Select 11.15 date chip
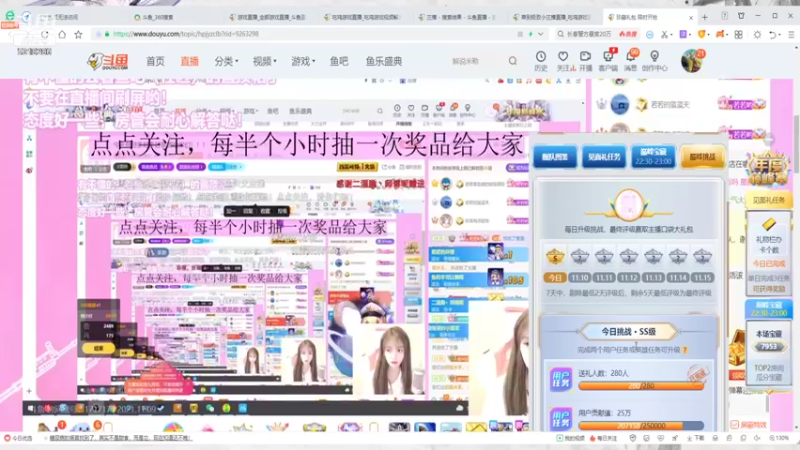Screen dimensions: 800x450 (702, 278)
